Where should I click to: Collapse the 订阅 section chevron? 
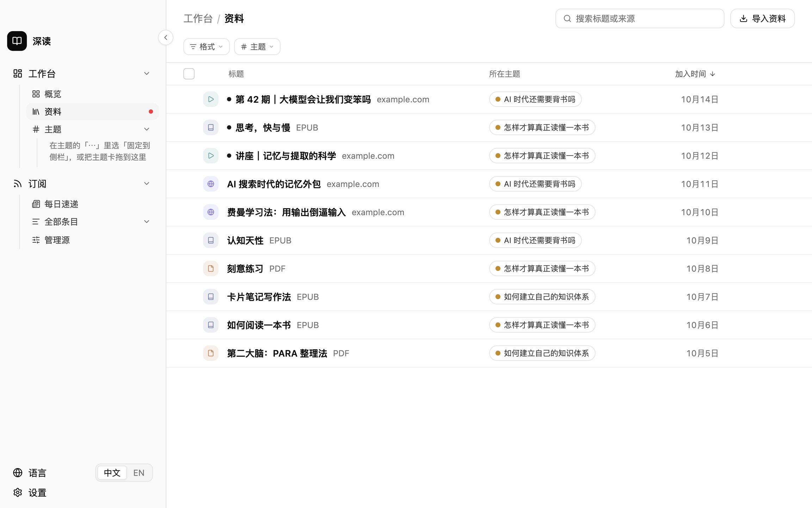point(147,183)
